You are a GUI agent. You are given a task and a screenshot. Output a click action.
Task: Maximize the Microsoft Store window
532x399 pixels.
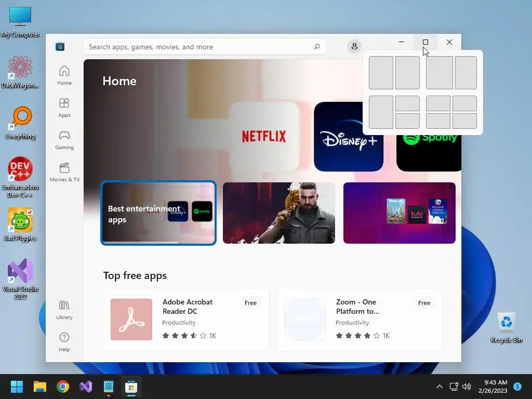[425, 42]
